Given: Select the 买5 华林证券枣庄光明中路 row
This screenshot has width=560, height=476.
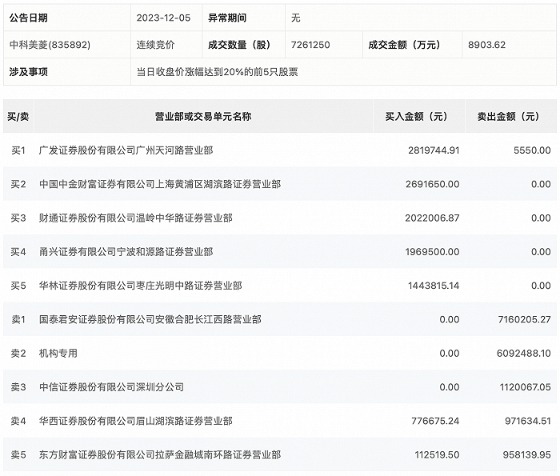Looking at the screenshot, I should click(280, 285).
